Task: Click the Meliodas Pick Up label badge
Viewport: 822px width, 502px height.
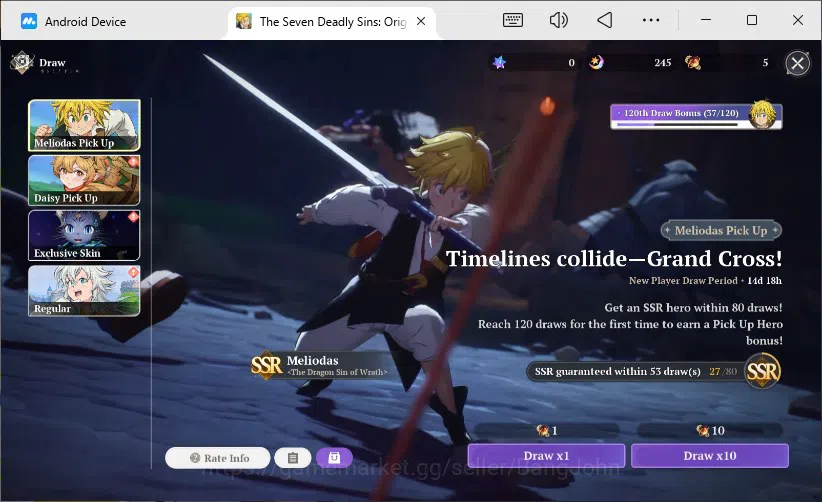Action: click(721, 230)
